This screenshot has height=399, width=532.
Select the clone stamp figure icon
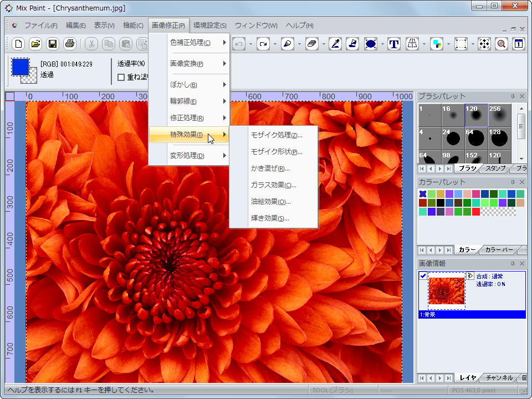(412, 44)
